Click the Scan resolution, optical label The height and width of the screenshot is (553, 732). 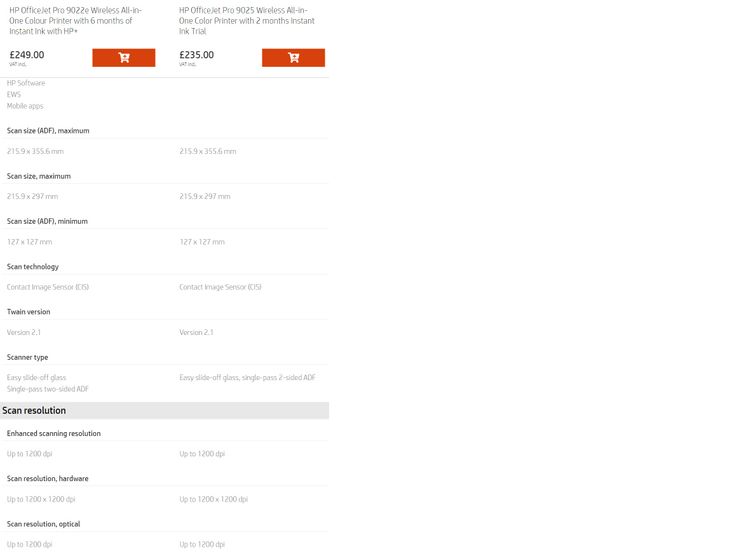[43, 524]
